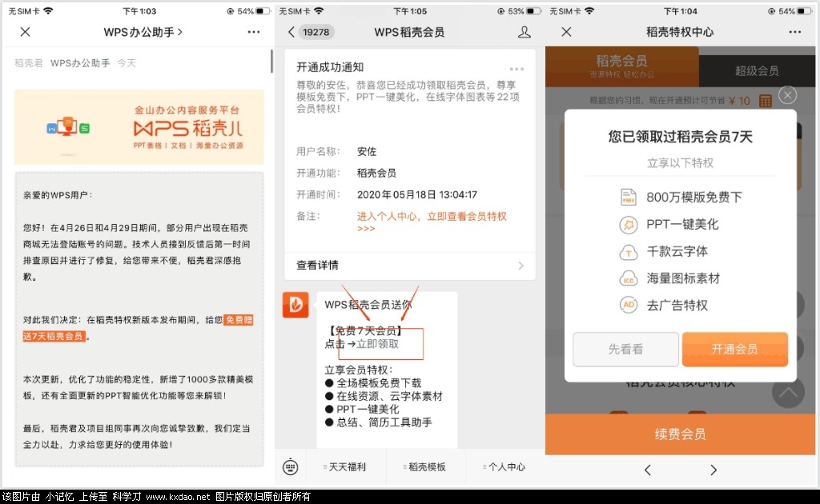
Task: Dismiss the popup with circled X icon
Action: (x=788, y=95)
